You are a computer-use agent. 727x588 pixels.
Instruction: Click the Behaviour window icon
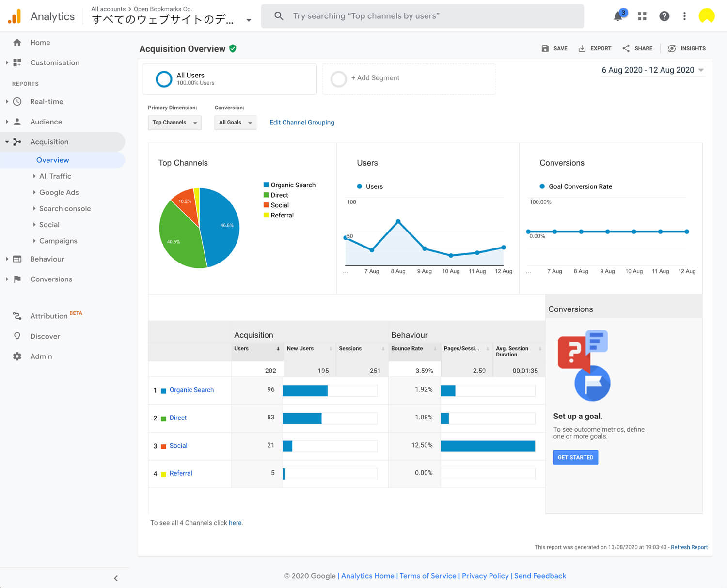pyautogui.click(x=17, y=259)
